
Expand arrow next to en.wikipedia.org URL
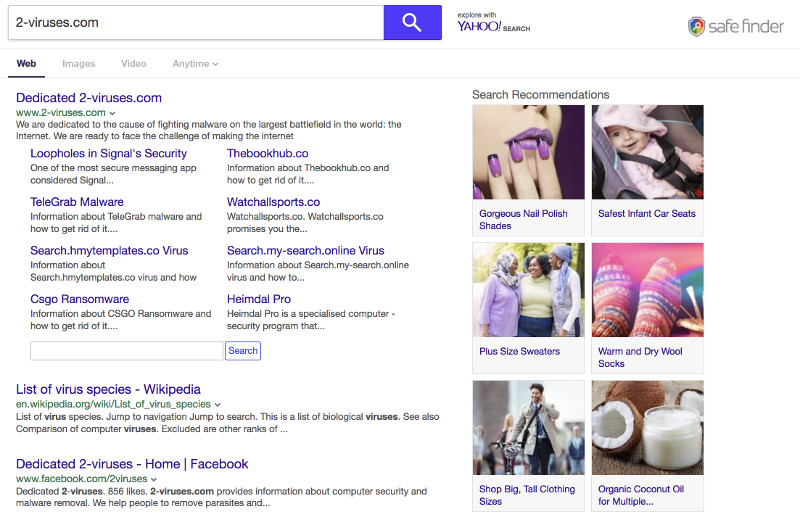point(218,405)
